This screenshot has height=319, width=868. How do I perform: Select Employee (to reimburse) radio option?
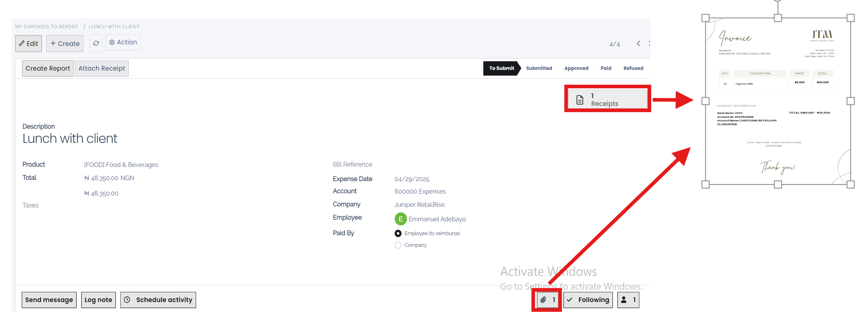tap(398, 233)
